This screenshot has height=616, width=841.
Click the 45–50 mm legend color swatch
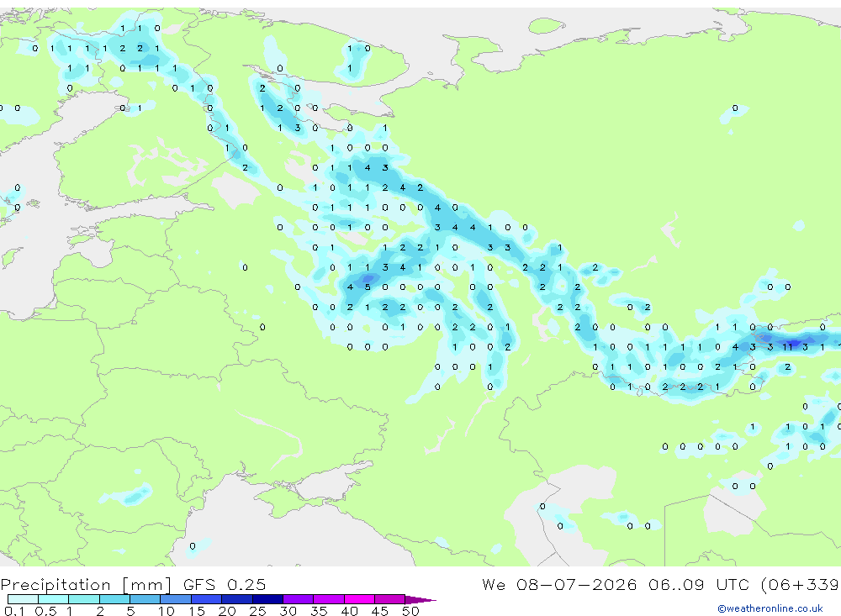tap(390, 599)
